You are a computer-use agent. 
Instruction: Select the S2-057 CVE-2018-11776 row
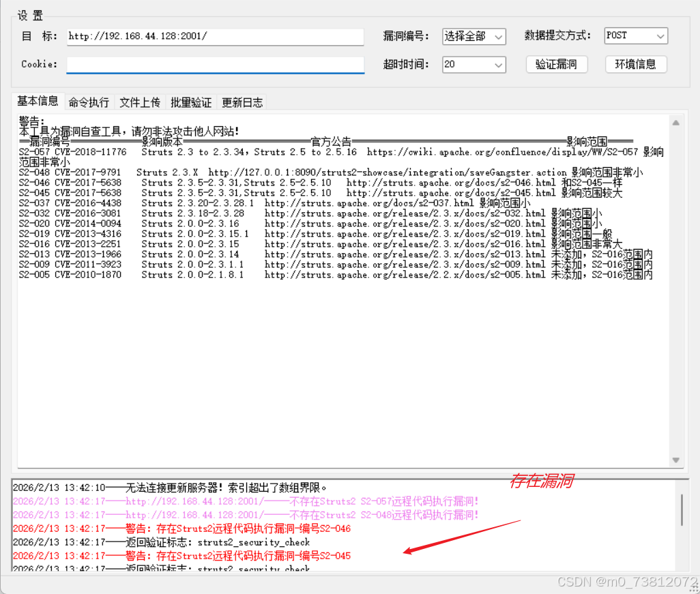[342, 157]
